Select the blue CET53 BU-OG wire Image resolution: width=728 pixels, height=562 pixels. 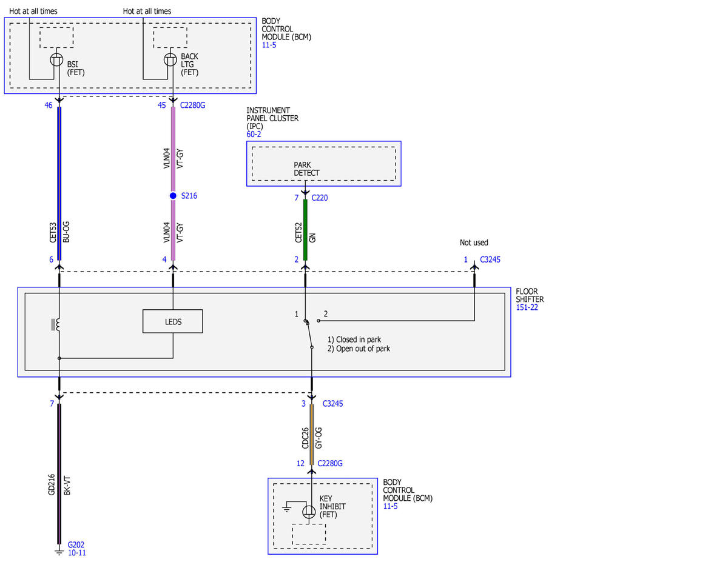(59, 183)
